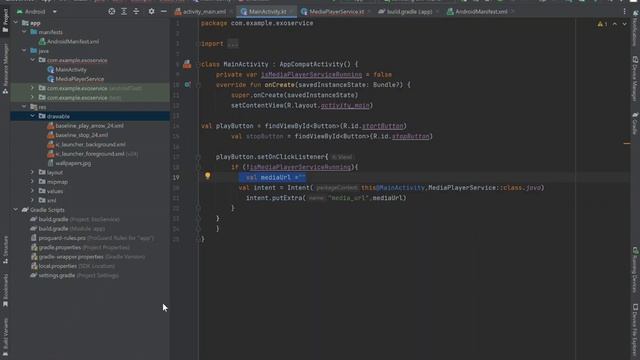The image size is (640, 360).
Task: Open the Project tool window stripe button
Action: tap(5, 20)
